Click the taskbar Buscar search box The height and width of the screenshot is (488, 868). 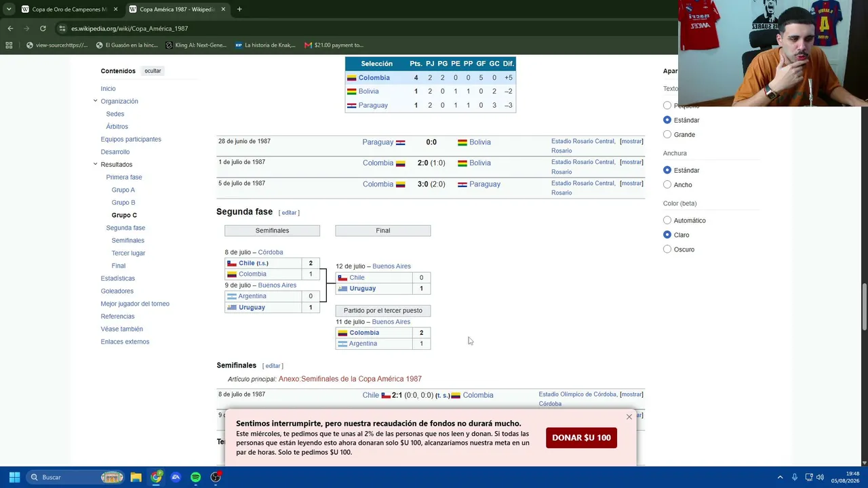coord(75,477)
